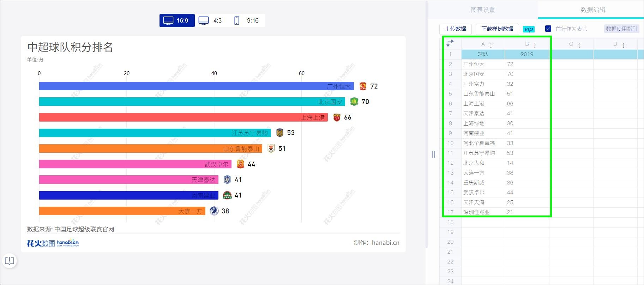The width and height of the screenshot is (644, 285).
Task: Open the feedback book icon at bottom left
Action: coord(10,261)
